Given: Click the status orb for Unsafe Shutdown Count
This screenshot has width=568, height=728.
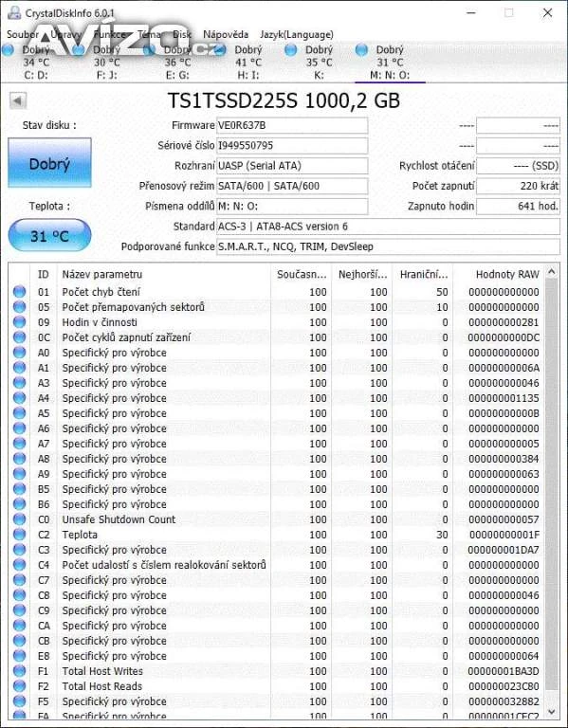Looking at the screenshot, I should [x=20, y=519].
